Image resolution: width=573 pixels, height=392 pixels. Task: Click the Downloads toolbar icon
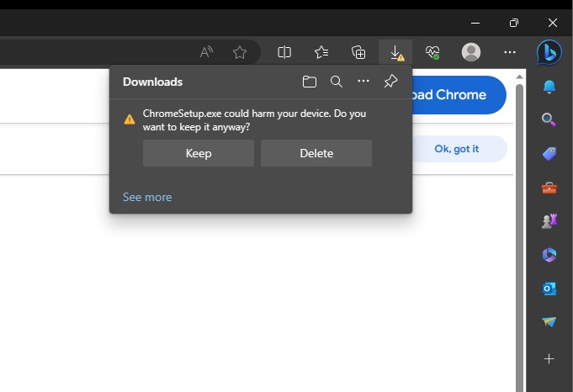pyautogui.click(x=395, y=52)
